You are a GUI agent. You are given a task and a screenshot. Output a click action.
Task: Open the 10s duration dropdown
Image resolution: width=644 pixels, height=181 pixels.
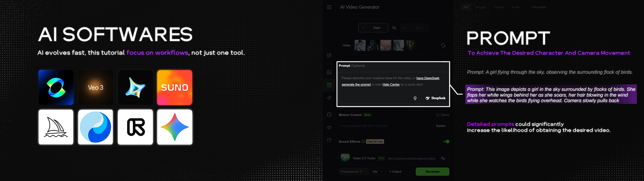[x=377, y=172]
